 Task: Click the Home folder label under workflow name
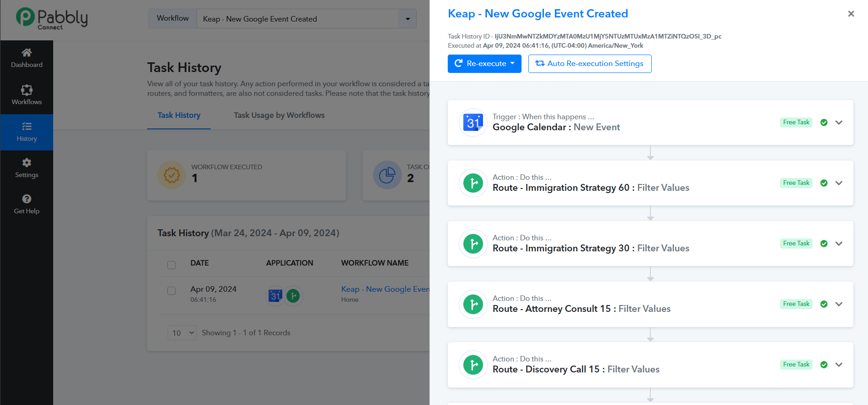[350, 300]
